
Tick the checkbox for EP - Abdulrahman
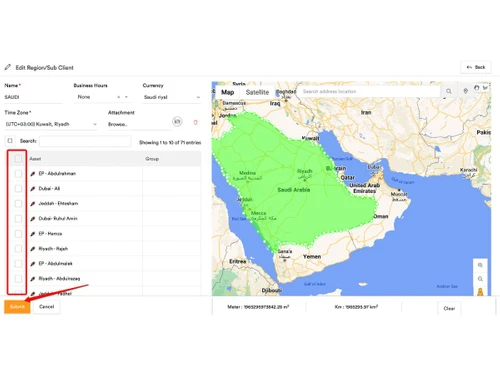point(18,174)
